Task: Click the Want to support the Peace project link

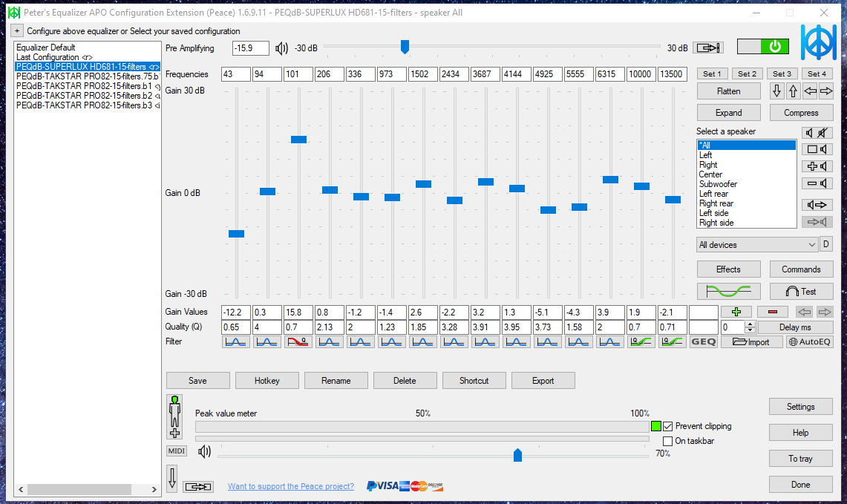Action: [x=290, y=486]
